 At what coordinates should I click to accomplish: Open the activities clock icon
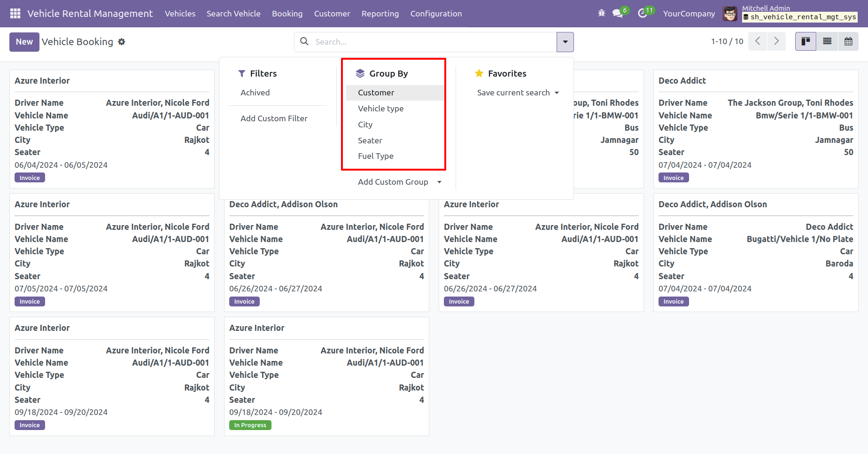(643, 14)
